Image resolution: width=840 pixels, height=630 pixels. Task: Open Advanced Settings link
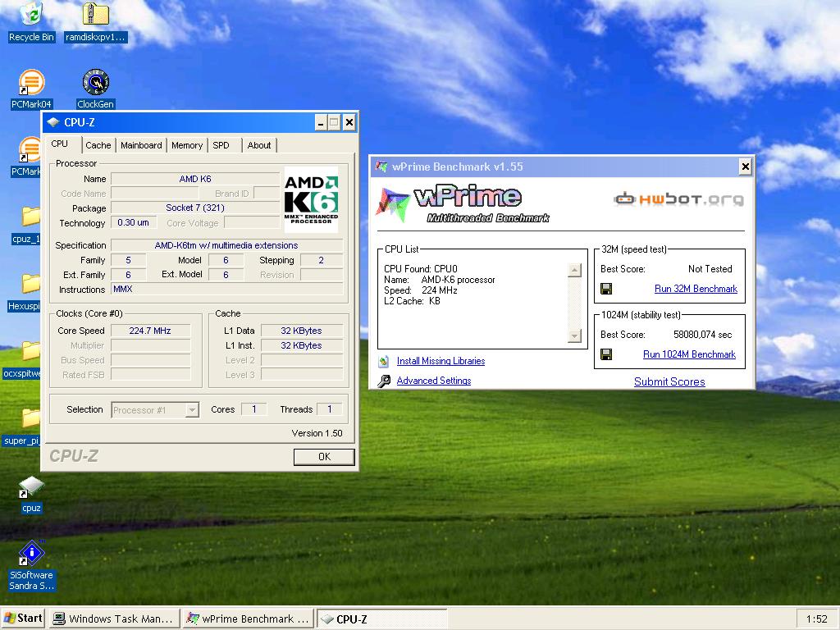coord(434,381)
